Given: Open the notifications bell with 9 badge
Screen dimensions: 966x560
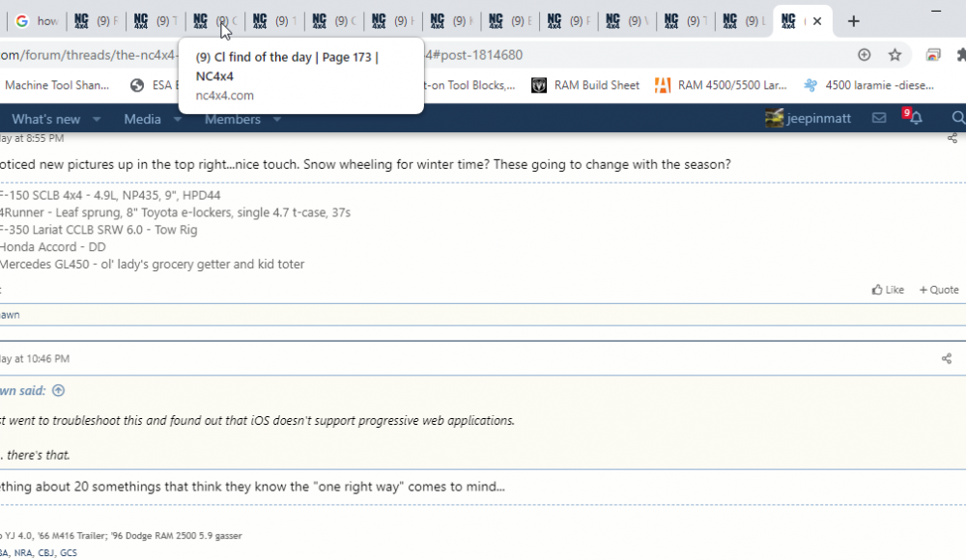Looking at the screenshot, I should pyautogui.click(x=915, y=119).
